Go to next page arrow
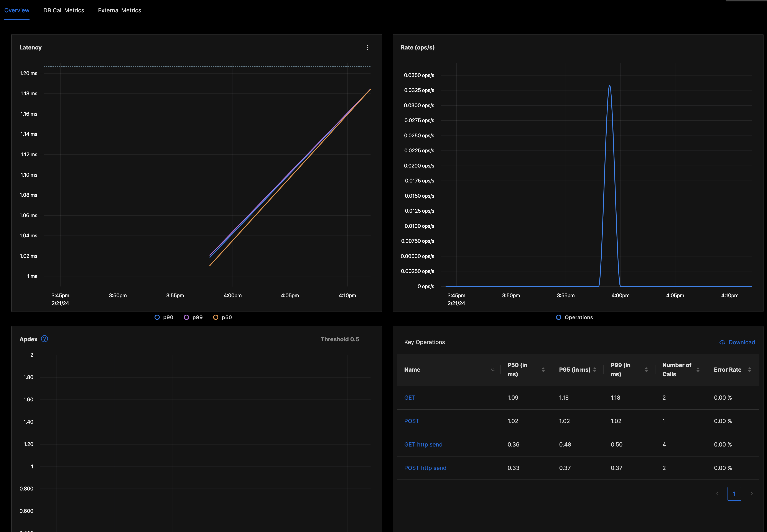 pyautogui.click(x=752, y=494)
